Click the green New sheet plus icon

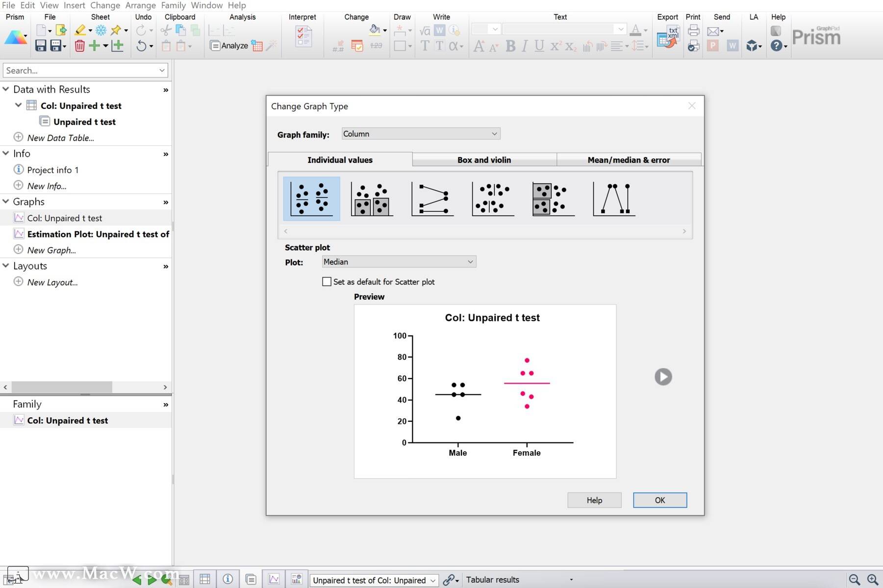(94, 46)
